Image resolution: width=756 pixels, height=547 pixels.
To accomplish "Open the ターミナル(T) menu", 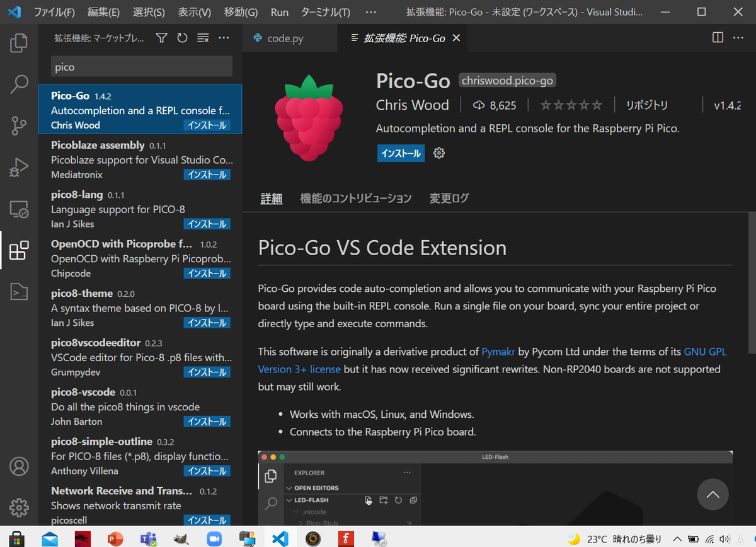I will pyautogui.click(x=326, y=12).
